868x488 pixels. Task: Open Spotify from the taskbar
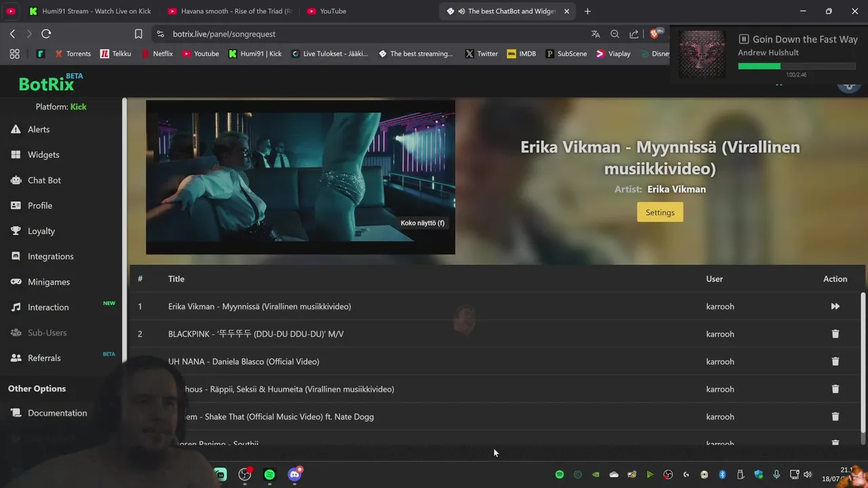[269, 474]
